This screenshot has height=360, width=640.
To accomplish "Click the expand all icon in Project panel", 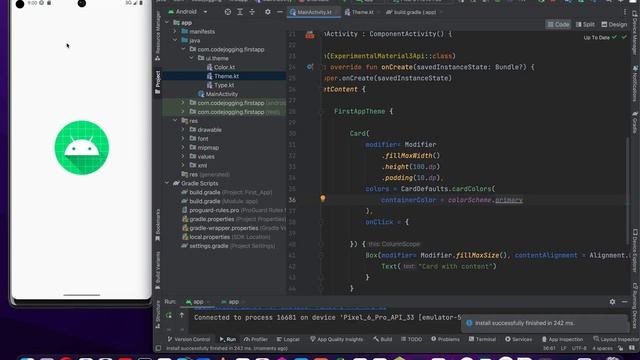I will point(240,12).
